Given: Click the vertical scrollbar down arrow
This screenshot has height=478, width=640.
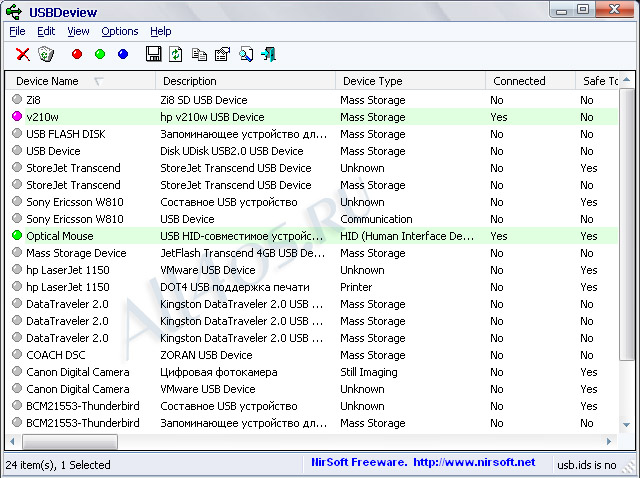Looking at the screenshot, I should point(627,425).
